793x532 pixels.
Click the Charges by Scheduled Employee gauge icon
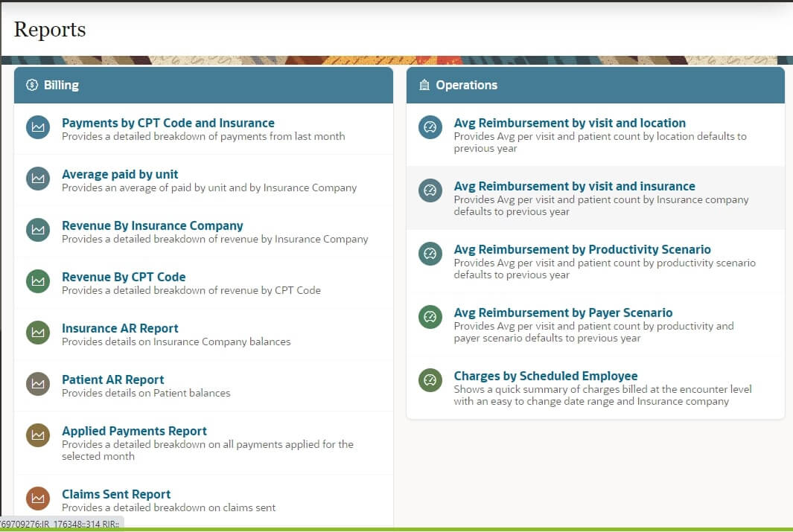pos(430,380)
